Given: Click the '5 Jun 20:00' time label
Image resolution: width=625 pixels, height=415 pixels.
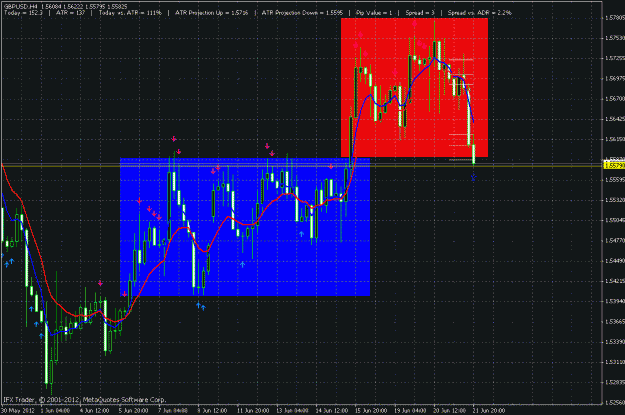Looking at the screenshot, I should click(134, 410).
